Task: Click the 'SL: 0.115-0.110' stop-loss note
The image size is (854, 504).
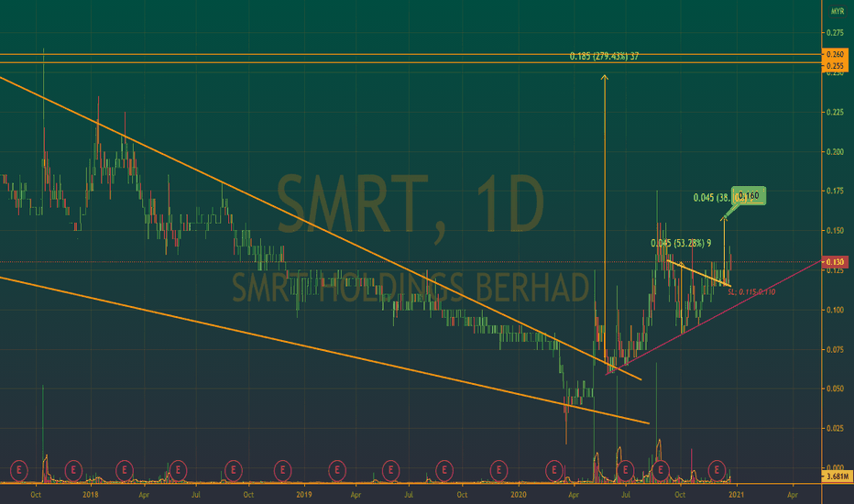Action: (751, 292)
